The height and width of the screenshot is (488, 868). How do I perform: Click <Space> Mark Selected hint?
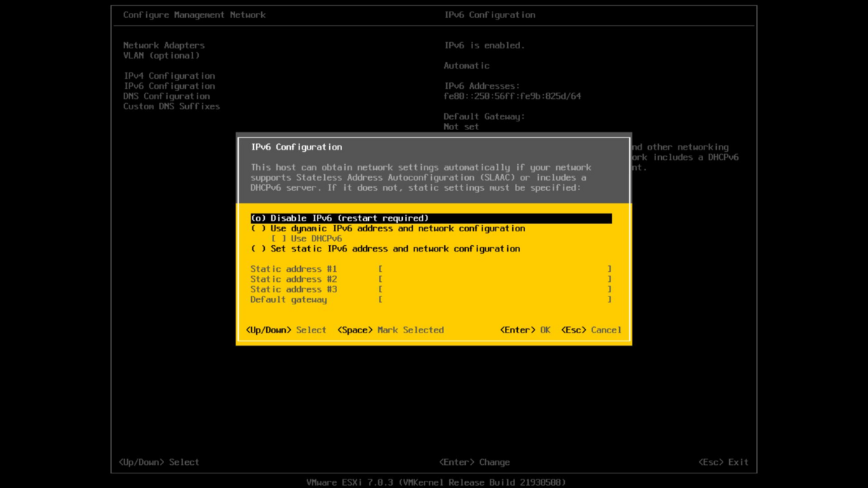click(x=391, y=330)
